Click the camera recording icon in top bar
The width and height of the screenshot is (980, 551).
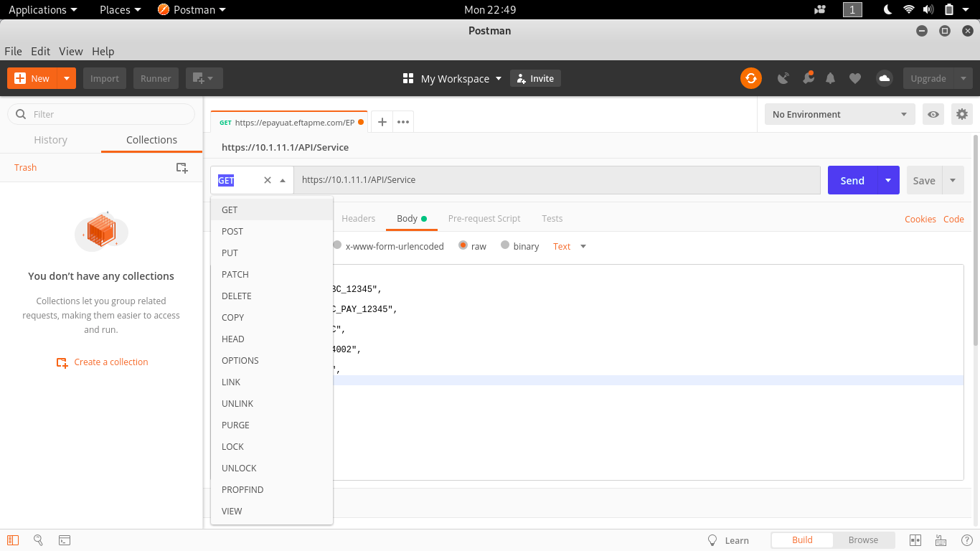820,9
